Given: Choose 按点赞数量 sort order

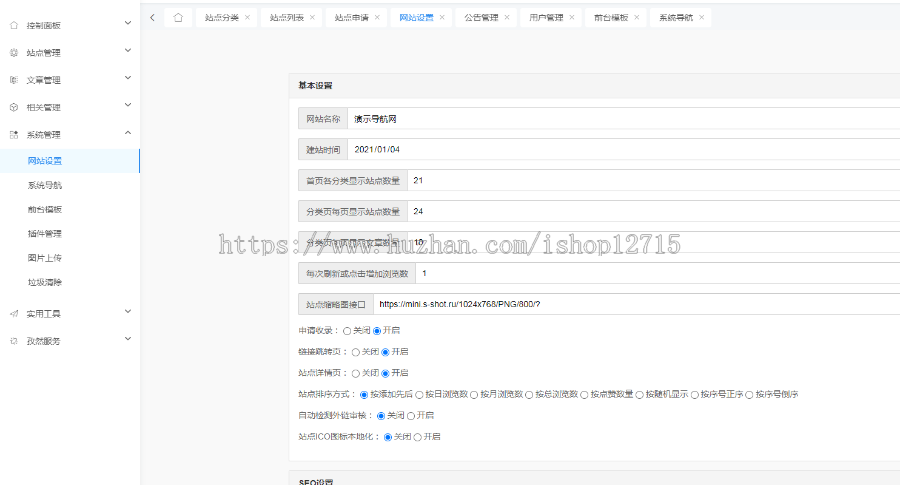Looking at the screenshot, I should click(x=584, y=395).
